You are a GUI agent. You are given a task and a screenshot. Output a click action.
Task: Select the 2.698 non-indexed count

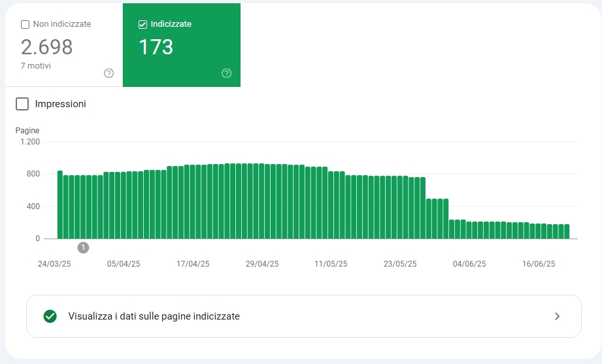[x=46, y=47]
